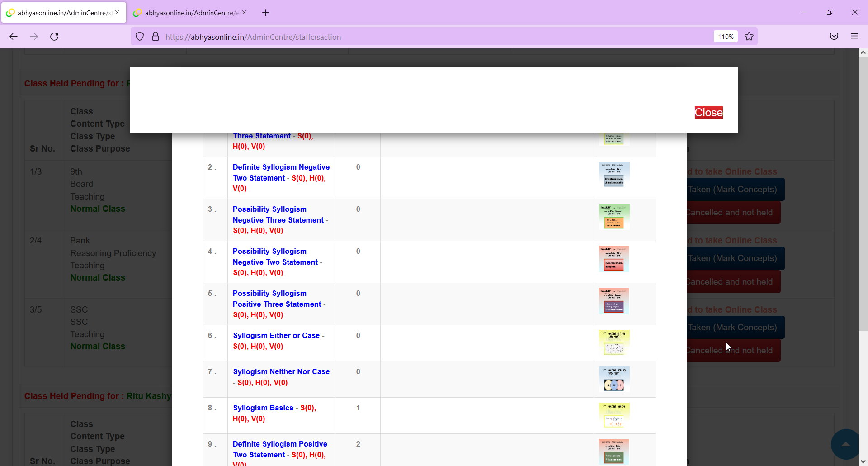The image size is (868, 466).
Task: Click the page scrollbar down arrow
Action: click(863, 461)
